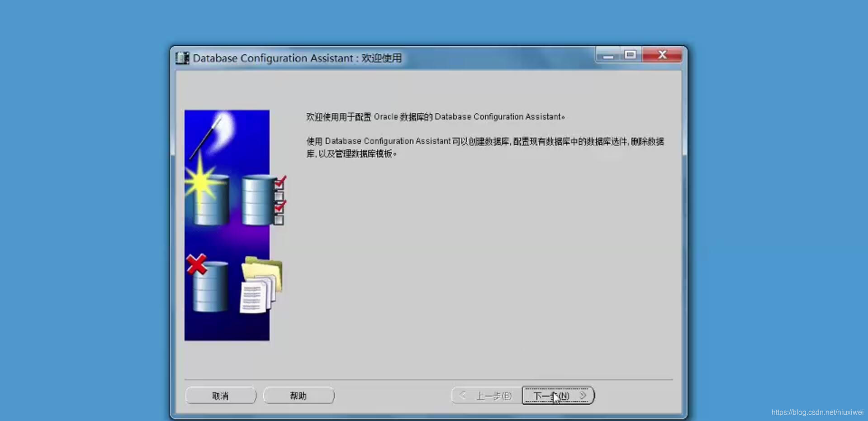The image size is (868, 421).
Task: Click the 下一步(N) next button
Action: point(558,396)
